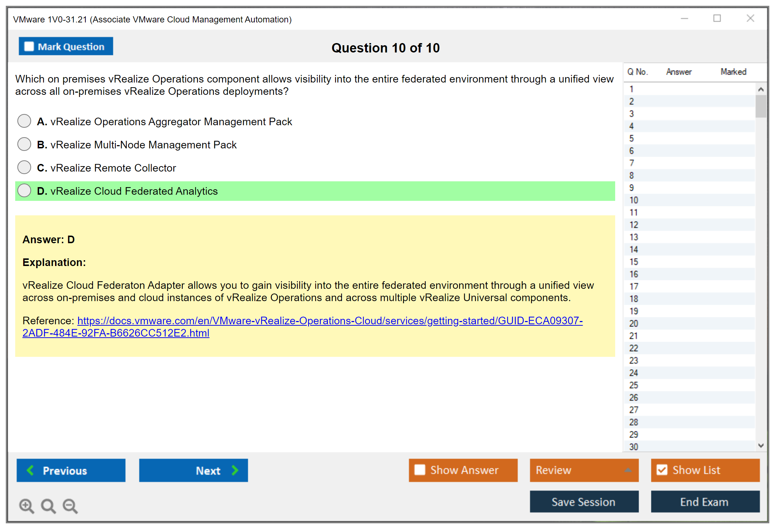Click the green right arrow on Next
Screen dimensions: 778x532
[235, 470]
